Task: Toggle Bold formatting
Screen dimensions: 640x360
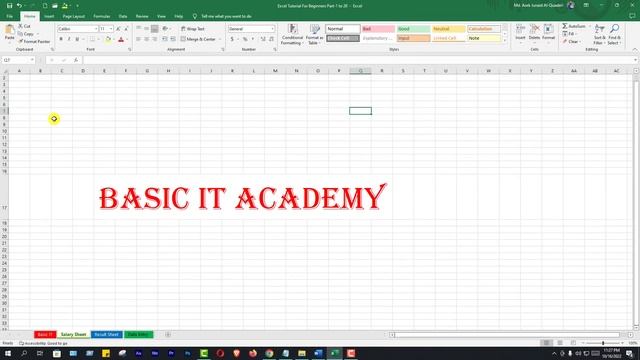Action: (61, 40)
